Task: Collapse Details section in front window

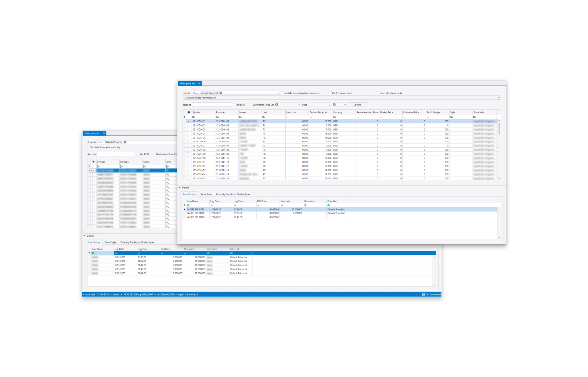Action: [180, 188]
